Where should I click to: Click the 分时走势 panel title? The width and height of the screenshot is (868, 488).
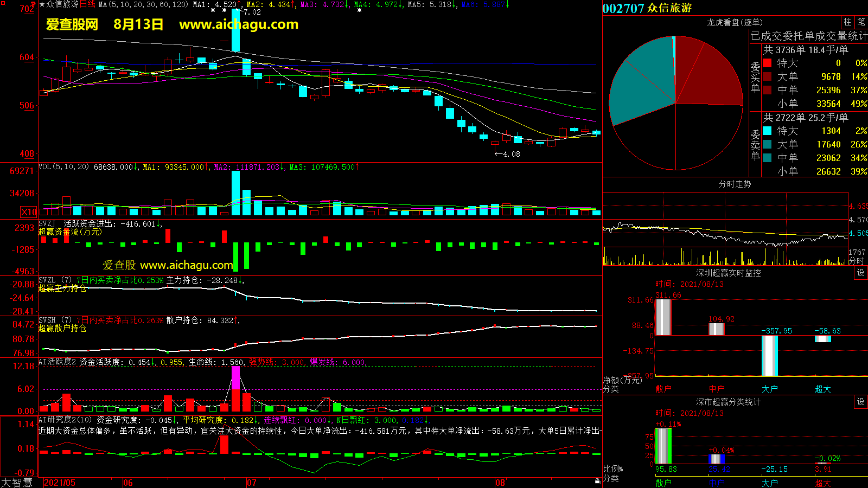(x=735, y=184)
